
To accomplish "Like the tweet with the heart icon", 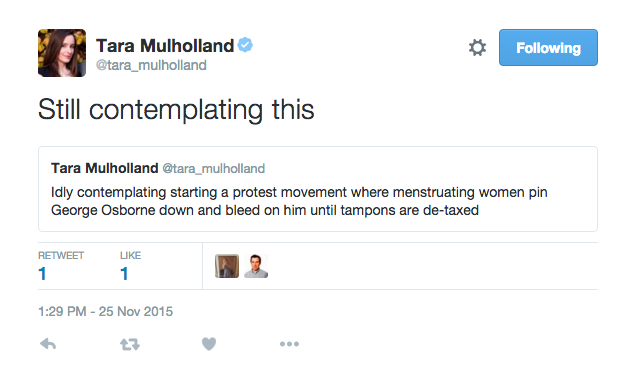I will [209, 344].
